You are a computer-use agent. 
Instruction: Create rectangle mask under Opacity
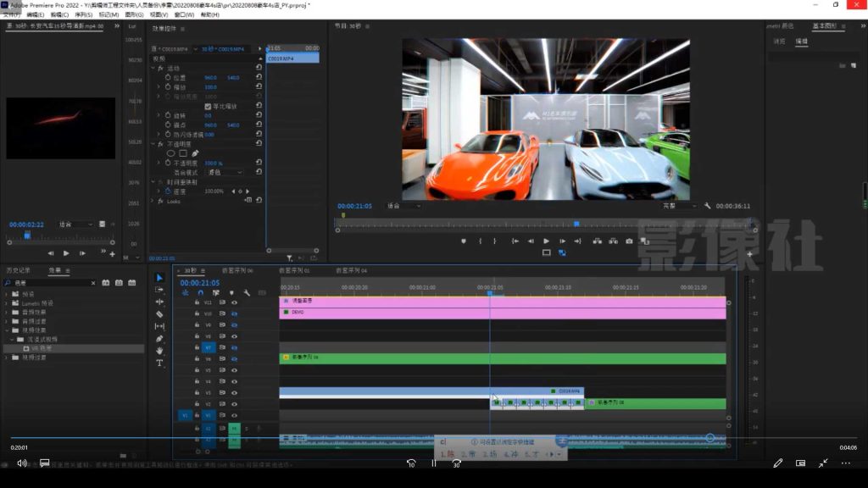(183, 153)
